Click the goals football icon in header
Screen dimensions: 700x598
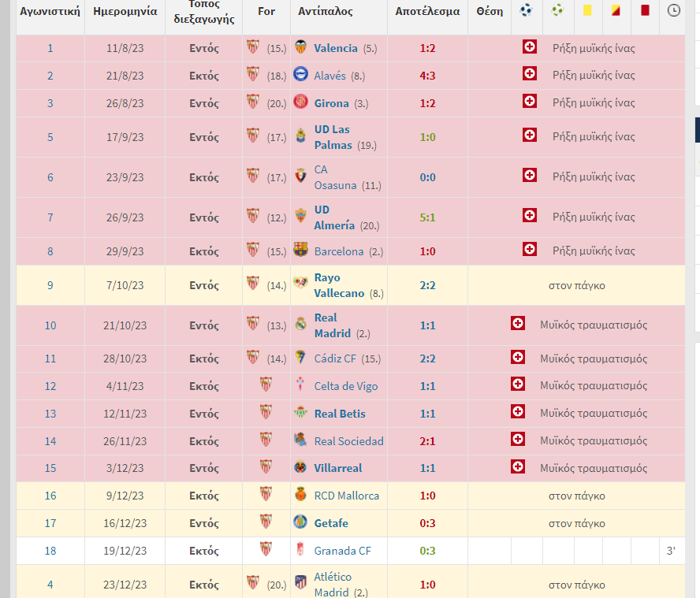point(527,11)
